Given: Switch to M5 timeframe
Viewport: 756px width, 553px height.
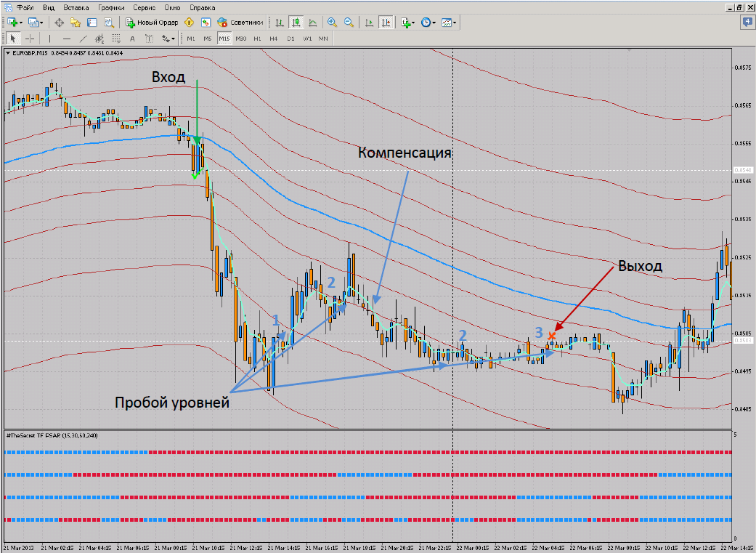Looking at the screenshot, I should pos(207,39).
